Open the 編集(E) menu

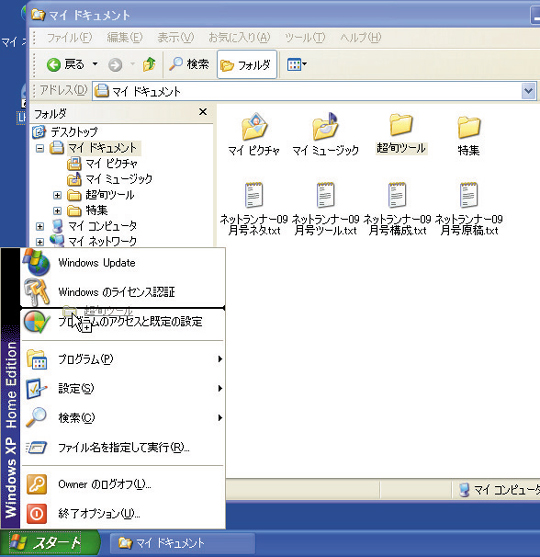point(125,37)
